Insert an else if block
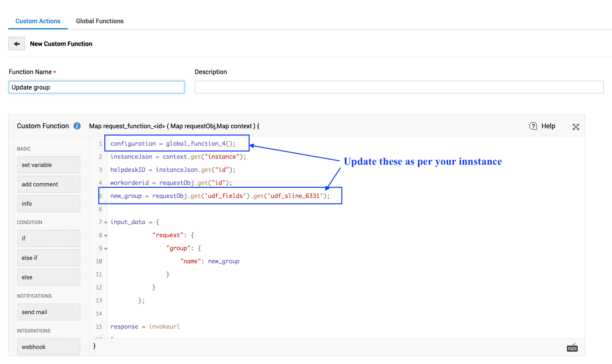Viewport: 612px width, 364px height. (49, 258)
